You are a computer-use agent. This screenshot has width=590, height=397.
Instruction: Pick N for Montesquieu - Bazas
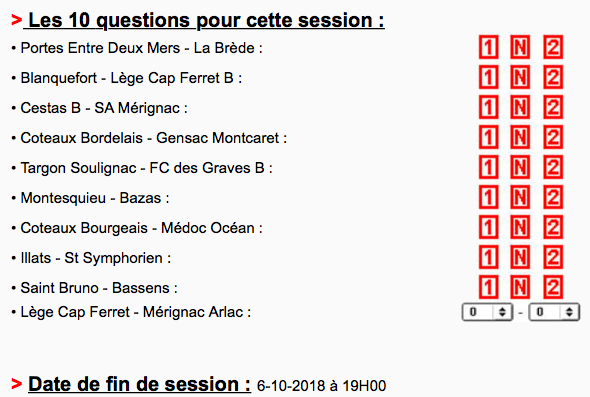(x=520, y=197)
